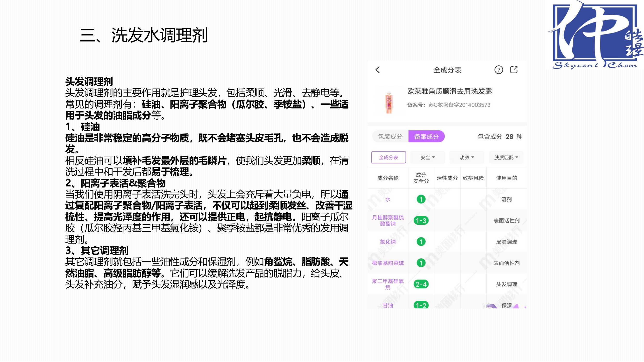Expand the 安全 dropdown filter
The height and width of the screenshot is (362, 644).
pos(427,157)
